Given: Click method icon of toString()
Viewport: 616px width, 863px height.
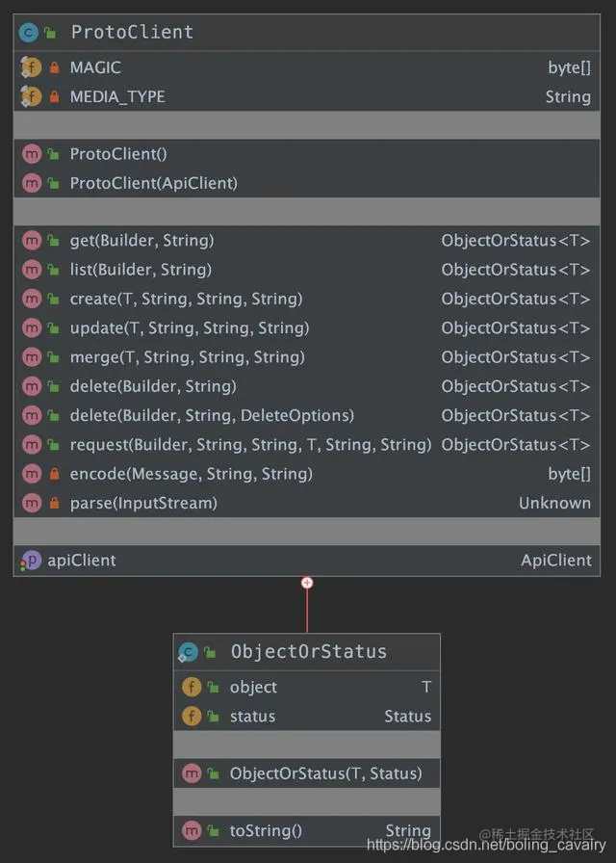Looking at the screenshot, I should click(192, 831).
